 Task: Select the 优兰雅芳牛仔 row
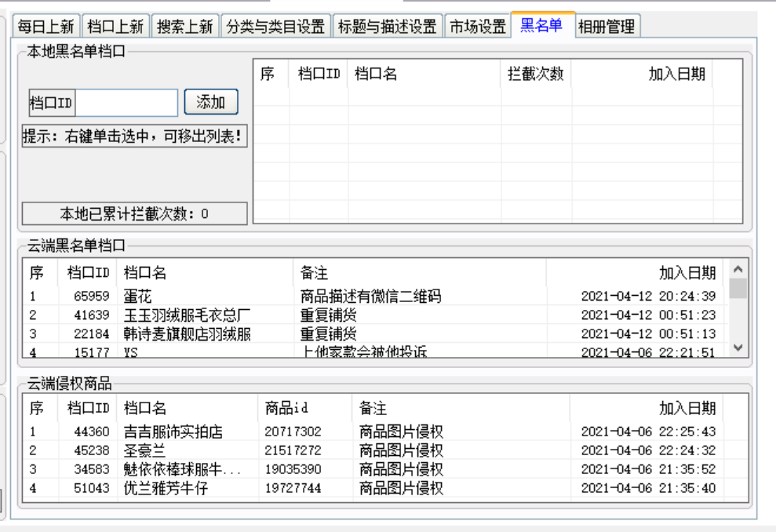385,488
